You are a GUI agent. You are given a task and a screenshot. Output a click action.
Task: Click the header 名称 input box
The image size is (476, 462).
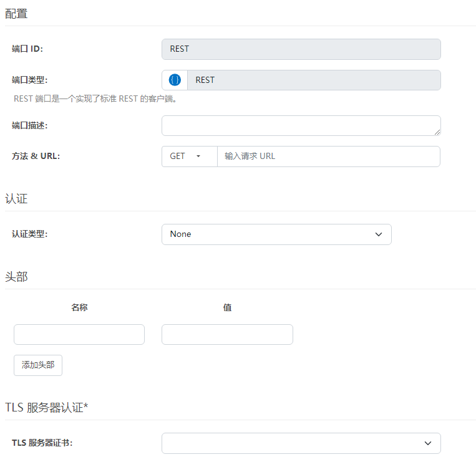tap(79, 334)
